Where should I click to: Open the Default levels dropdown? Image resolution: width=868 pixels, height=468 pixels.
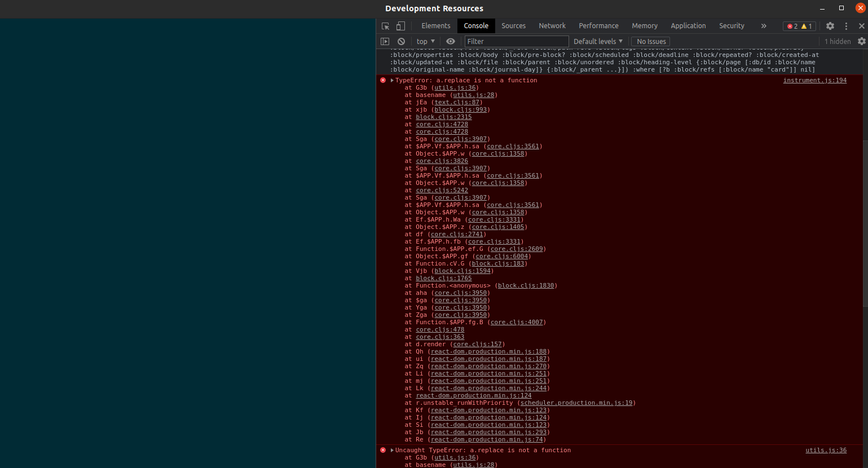pyautogui.click(x=598, y=41)
